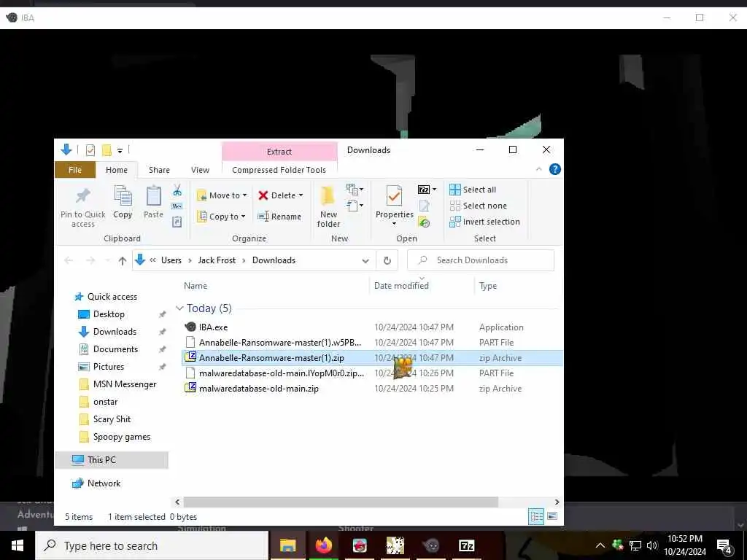Open the File tab
Image resolution: width=747 pixels, height=560 pixels.
[x=75, y=170]
